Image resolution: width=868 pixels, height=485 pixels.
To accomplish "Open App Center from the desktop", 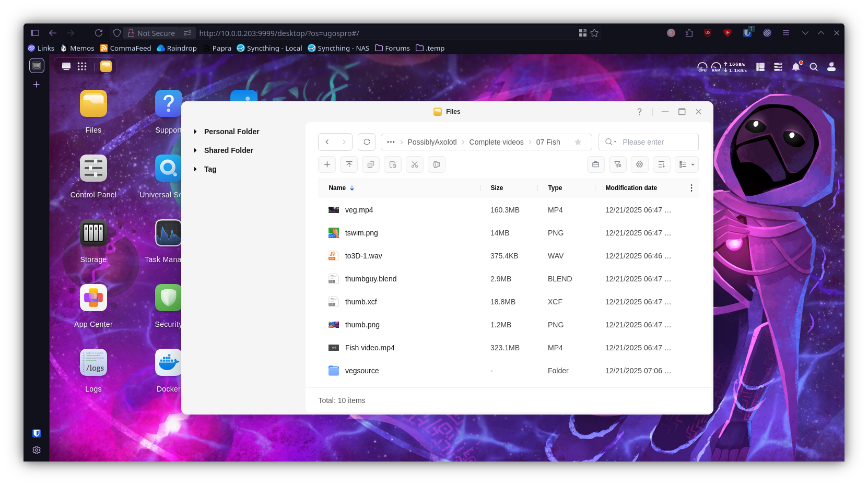I will coord(93,298).
